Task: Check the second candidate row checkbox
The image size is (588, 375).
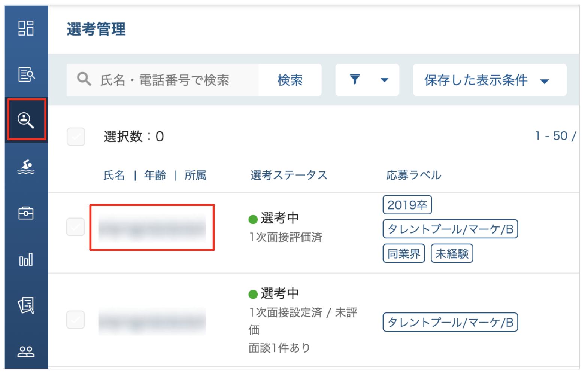Action: [75, 320]
